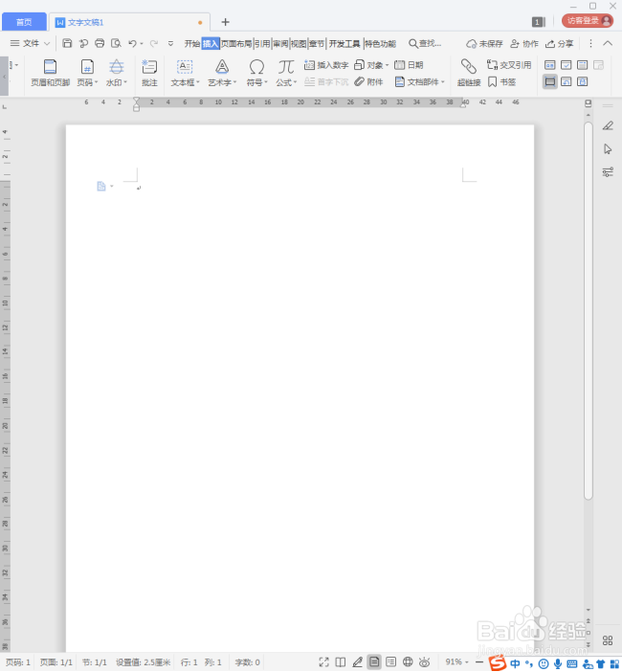Switch to outline view in status bar

390,662
